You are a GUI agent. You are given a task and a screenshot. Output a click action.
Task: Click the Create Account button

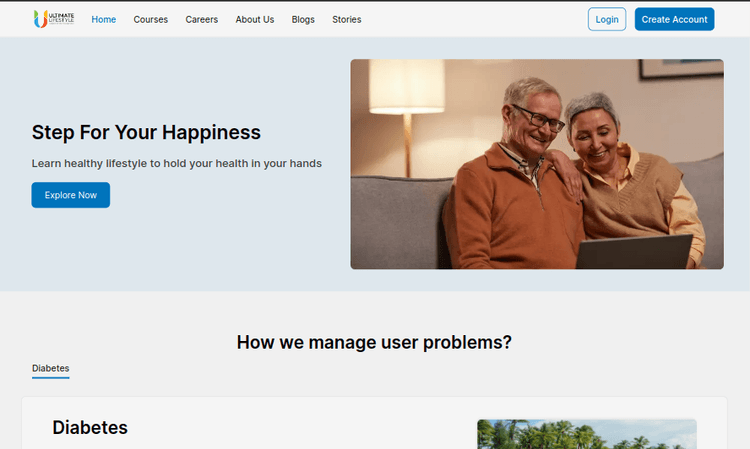[x=674, y=19]
